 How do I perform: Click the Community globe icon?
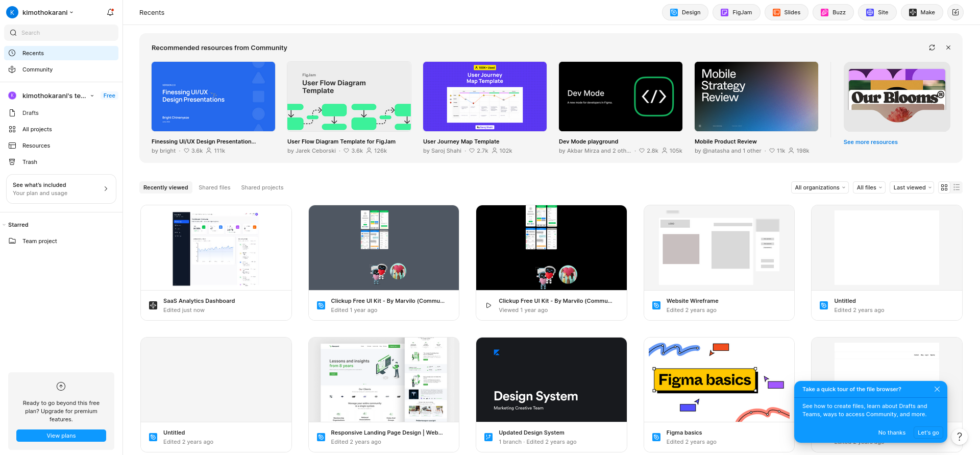pos(12,69)
